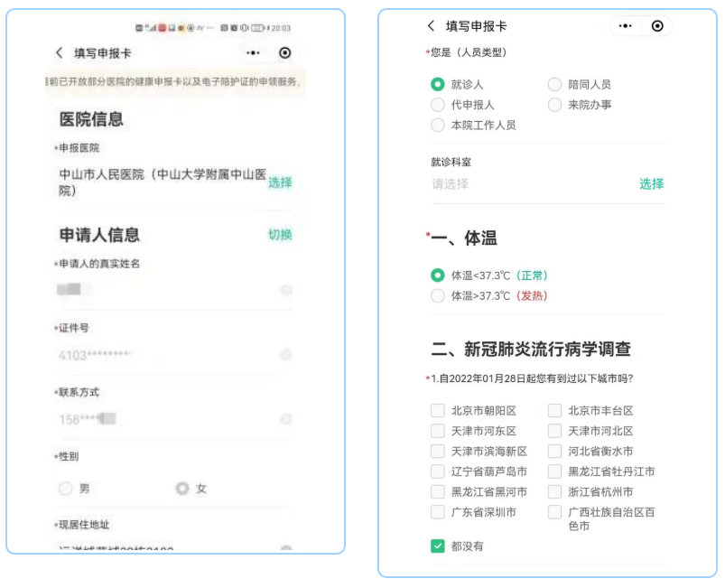Click 切换 to switch applicant
This screenshot has width=725, height=588.
[x=280, y=235]
